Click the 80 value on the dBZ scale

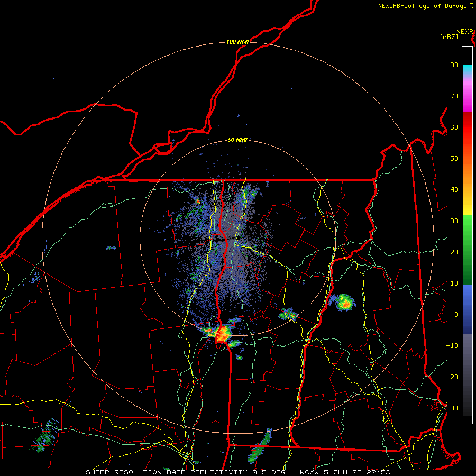454,65
